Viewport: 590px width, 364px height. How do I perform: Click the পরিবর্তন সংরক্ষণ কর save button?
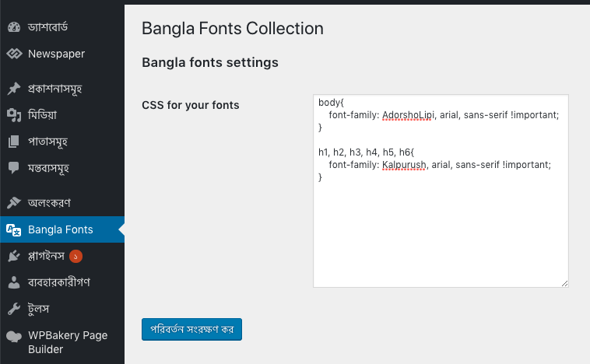pyautogui.click(x=192, y=330)
